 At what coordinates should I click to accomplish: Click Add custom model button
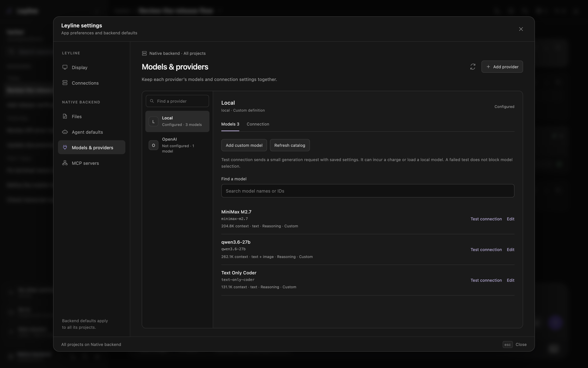tap(244, 145)
